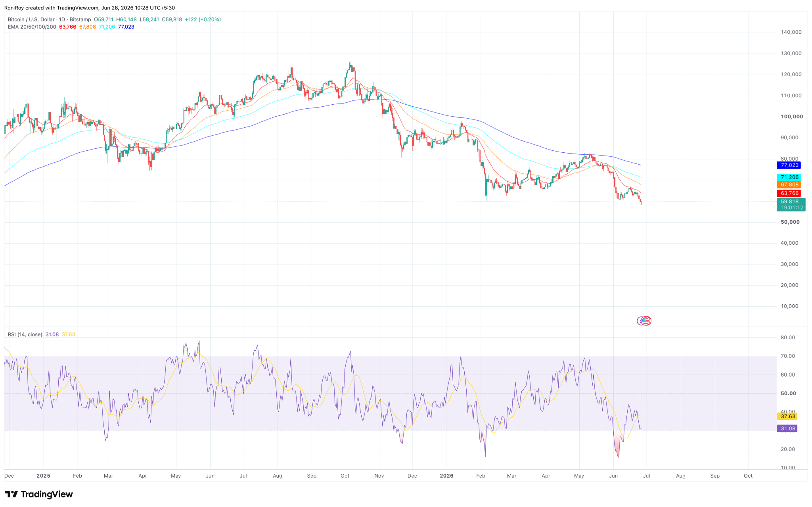This screenshot has width=812, height=507.
Task: Click the cyan 71,206 value in EMA legend
Action: [107, 27]
